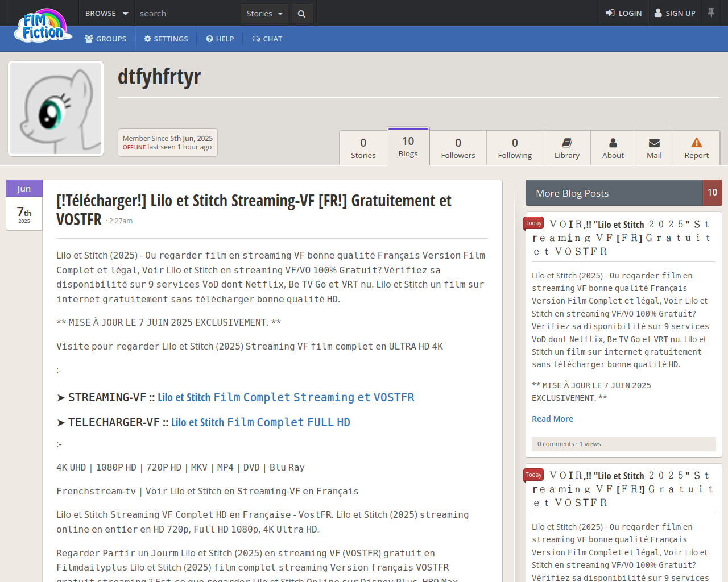This screenshot has width=728, height=582.
Task: Click Read More in first sidebar post
Action: pos(552,419)
